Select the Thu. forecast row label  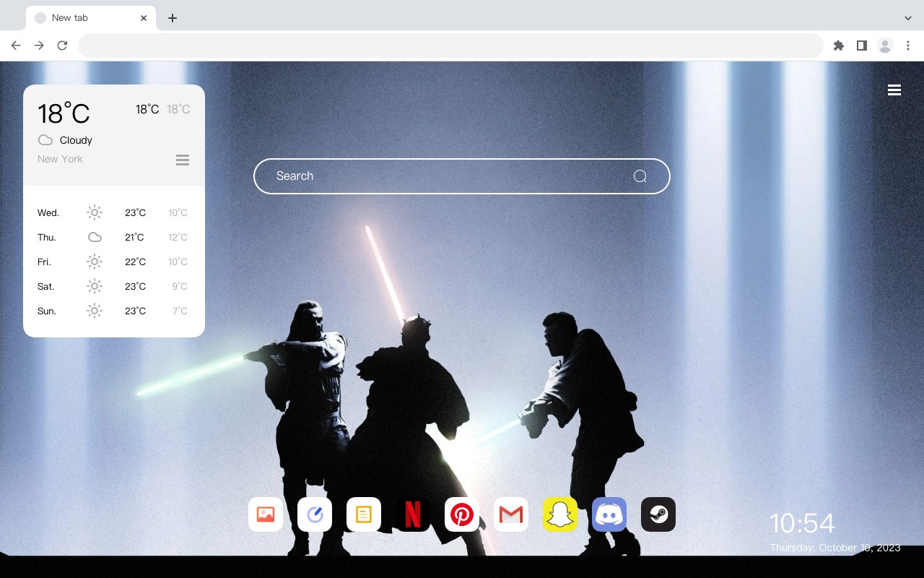47,237
